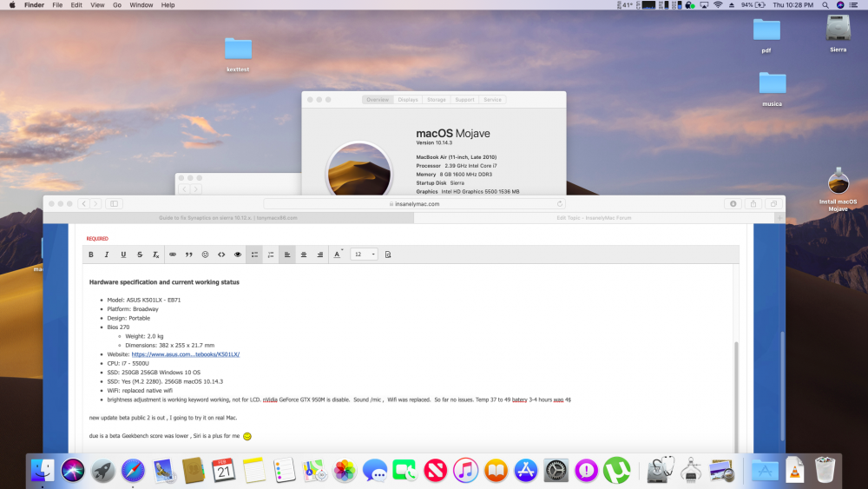Open the ASUS K501LX website link
The height and width of the screenshot is (489, 868).
click(186, 354)
